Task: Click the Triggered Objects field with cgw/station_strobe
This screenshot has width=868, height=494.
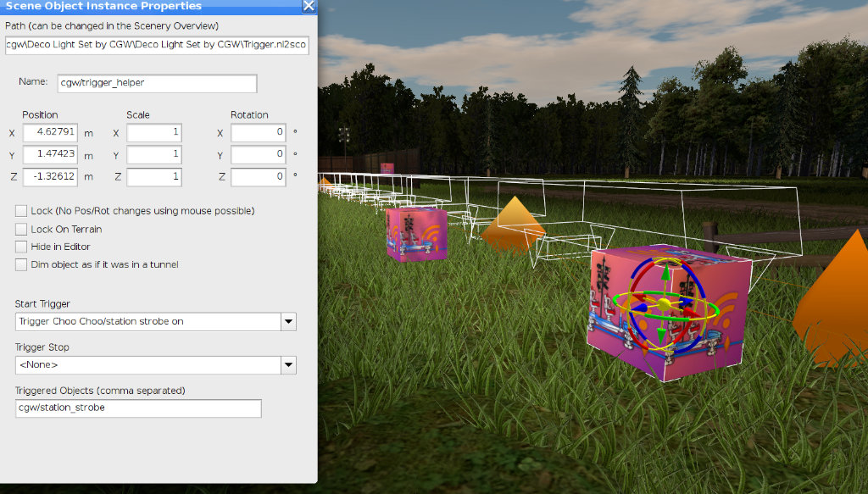Action: pos(137,408)
